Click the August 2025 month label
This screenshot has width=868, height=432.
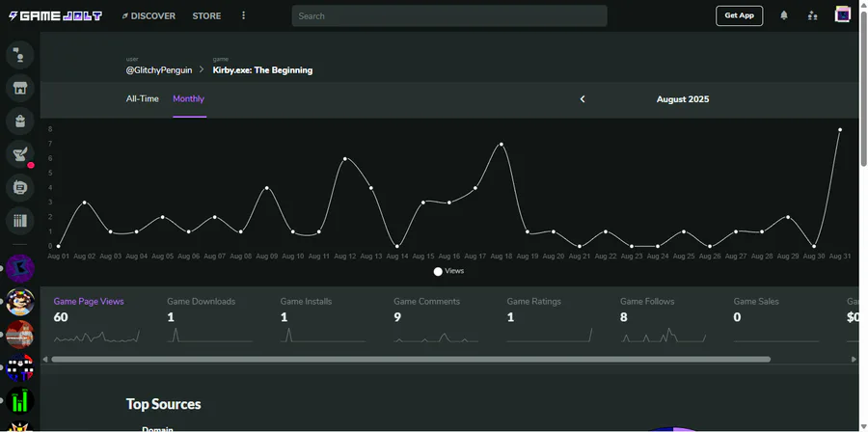pyautogui.click(x=683, y=99)
